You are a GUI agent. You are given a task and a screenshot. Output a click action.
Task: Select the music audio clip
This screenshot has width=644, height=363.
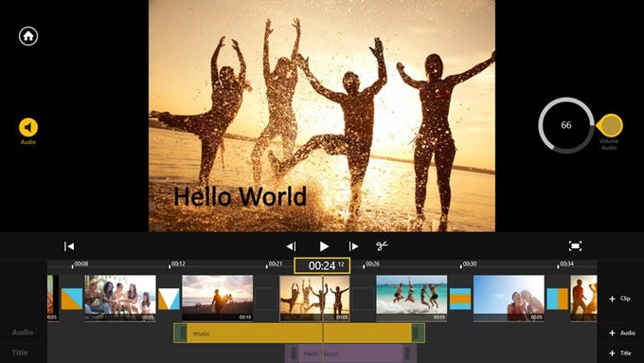(x=299, y=333)
